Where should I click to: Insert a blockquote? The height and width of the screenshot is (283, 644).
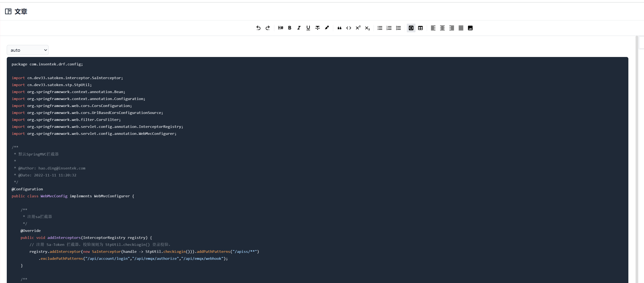(x=339, y=28)
